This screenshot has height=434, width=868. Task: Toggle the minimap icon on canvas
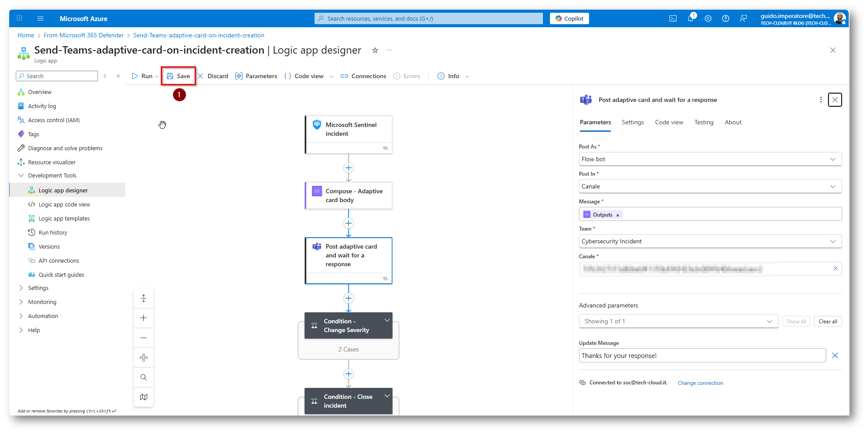click(144, 397)
